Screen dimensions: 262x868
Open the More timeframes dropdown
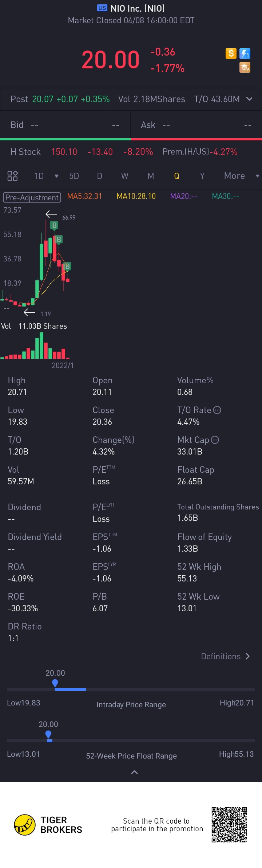(x=241, y=176)
